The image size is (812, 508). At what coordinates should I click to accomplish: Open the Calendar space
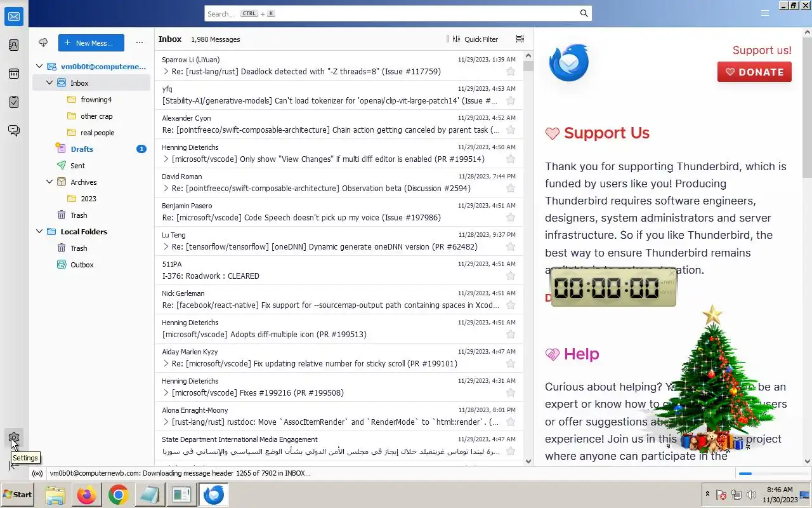[14, 74]
